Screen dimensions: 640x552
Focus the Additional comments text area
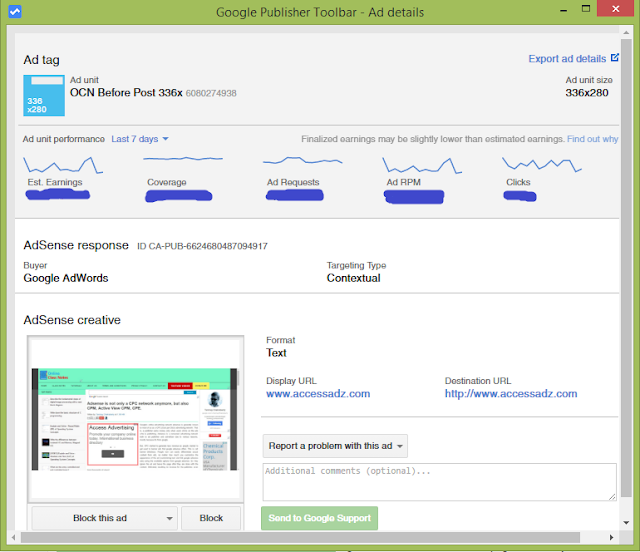(x=440, y=482)
